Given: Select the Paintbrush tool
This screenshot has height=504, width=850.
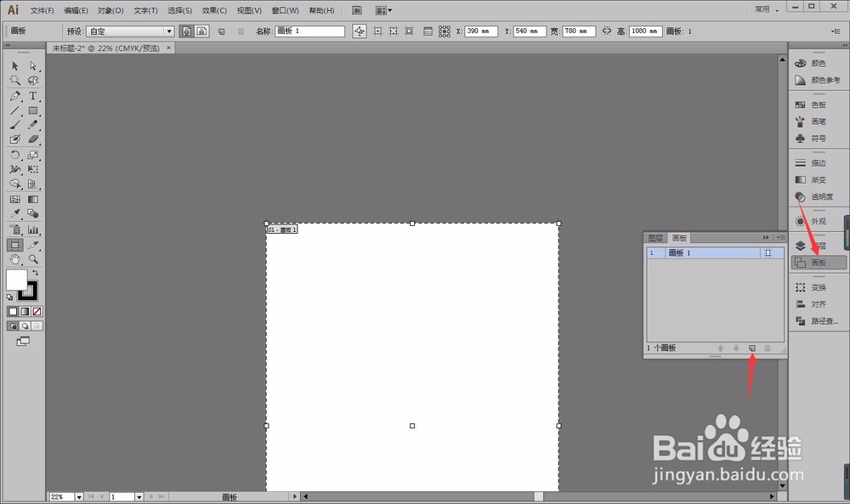Looking at the screenshot, I should [15, 125].
